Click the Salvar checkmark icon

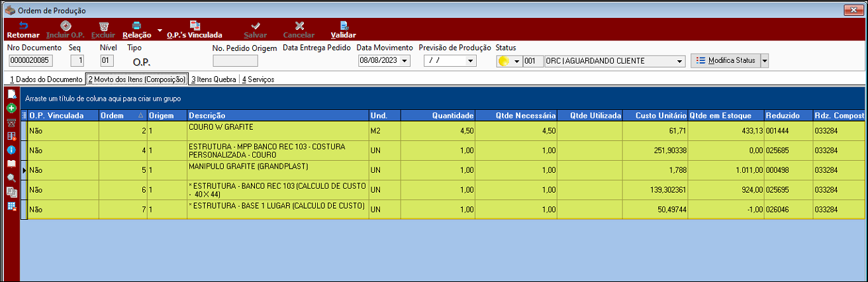coord(256,26)
